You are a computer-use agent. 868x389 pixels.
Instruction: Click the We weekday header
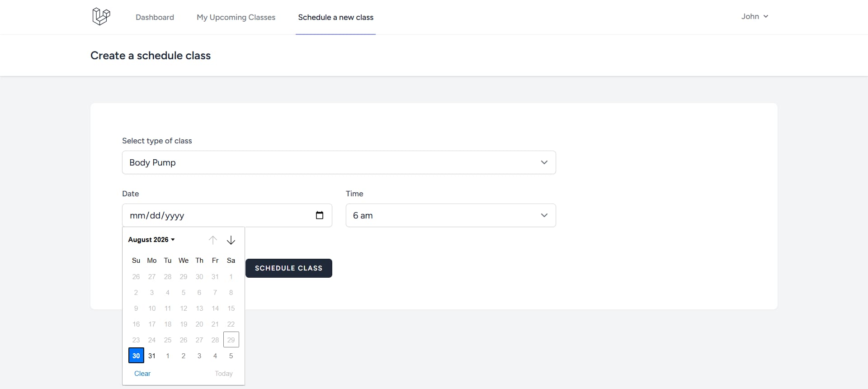(184, 260)
